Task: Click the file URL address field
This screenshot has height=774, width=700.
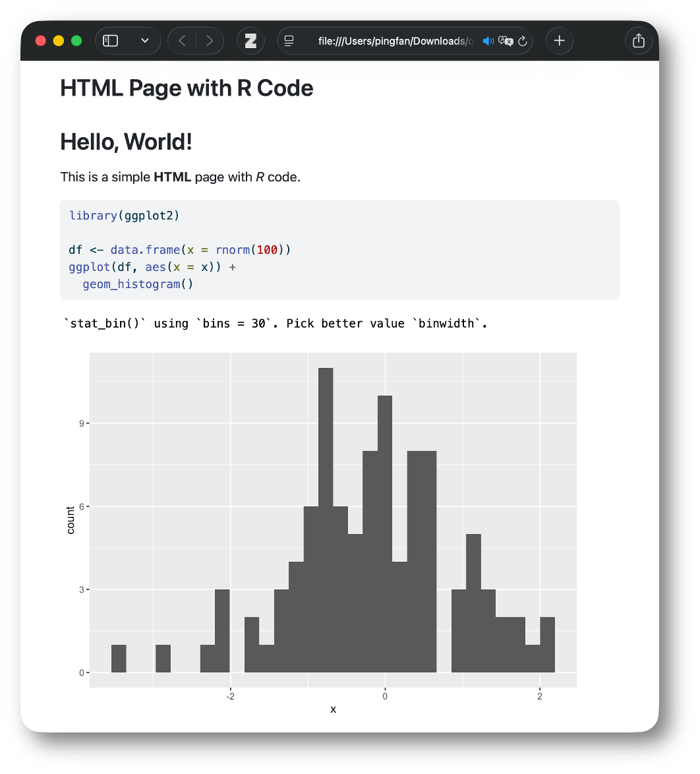Action: coord(394,41)
